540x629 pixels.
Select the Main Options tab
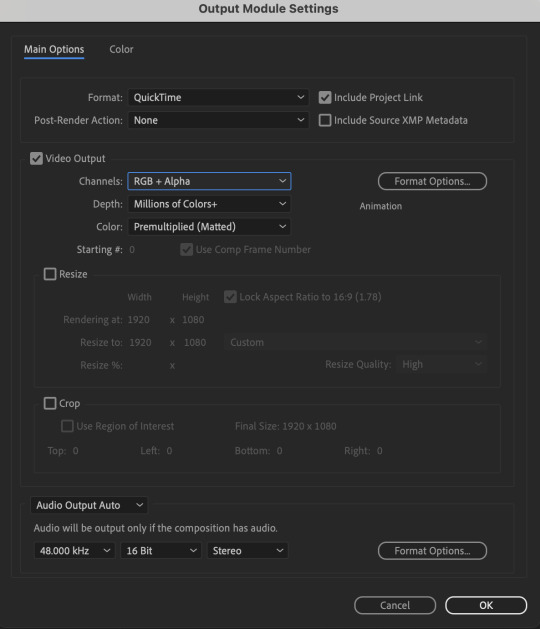click(x=54, y=49)
